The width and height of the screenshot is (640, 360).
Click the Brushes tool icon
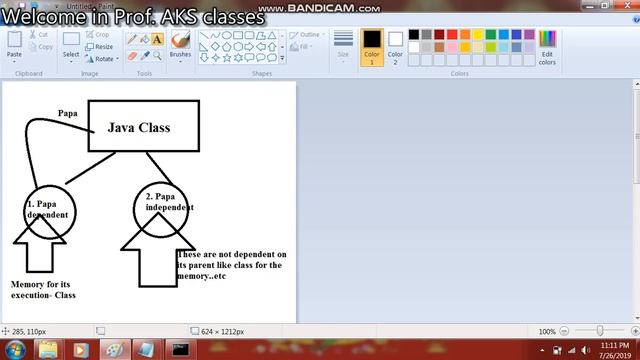click(x=180, y=40)
